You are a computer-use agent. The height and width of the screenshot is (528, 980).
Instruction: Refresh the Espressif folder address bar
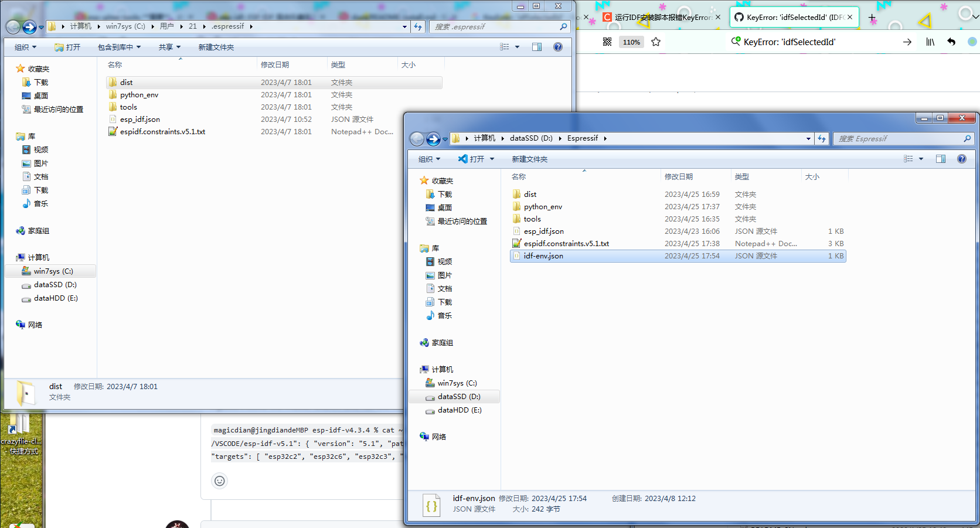tap(822, 139)
